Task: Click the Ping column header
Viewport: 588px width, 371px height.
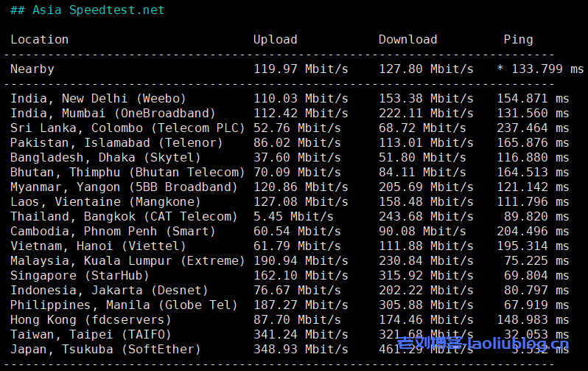Action: point(518,40)
